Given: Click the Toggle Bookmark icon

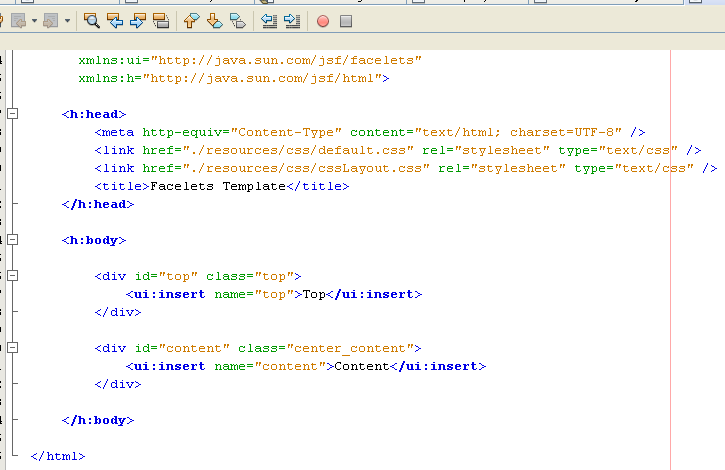Looking at the screenshot, I should 238,21.
